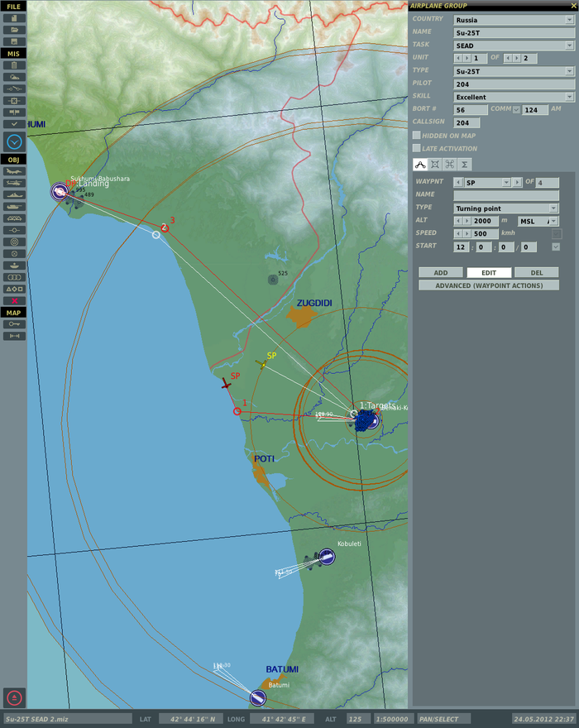Switch to the payload drone-shaped tab

[x=449, y=164]
